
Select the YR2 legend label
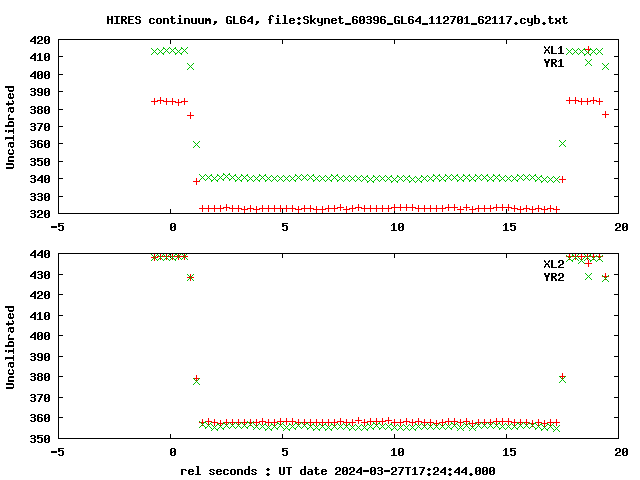[x=553, y=277]
